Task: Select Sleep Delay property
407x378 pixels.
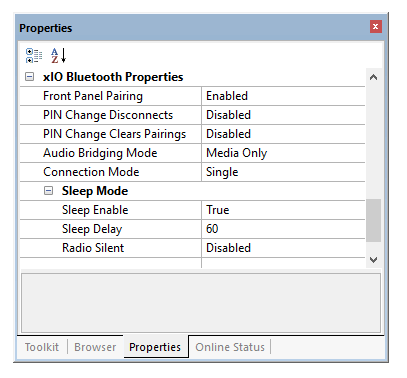Action: [111, 229]
